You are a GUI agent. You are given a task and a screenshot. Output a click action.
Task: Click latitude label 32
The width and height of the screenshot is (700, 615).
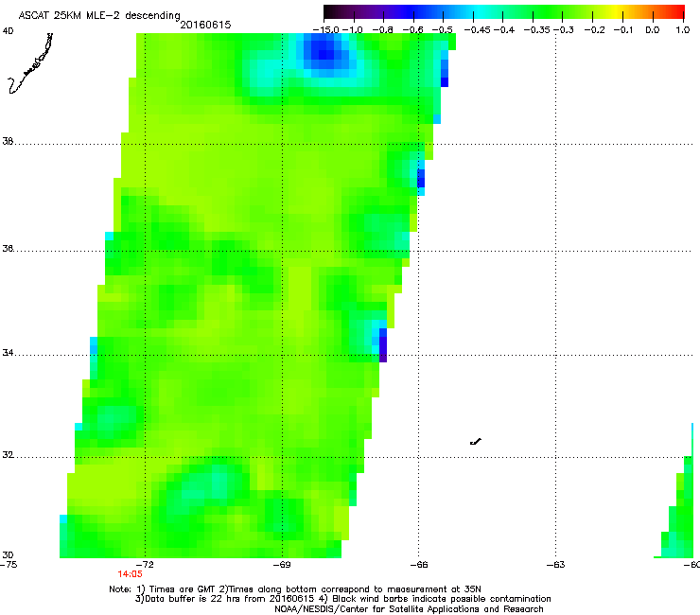(x=8, y=455)
